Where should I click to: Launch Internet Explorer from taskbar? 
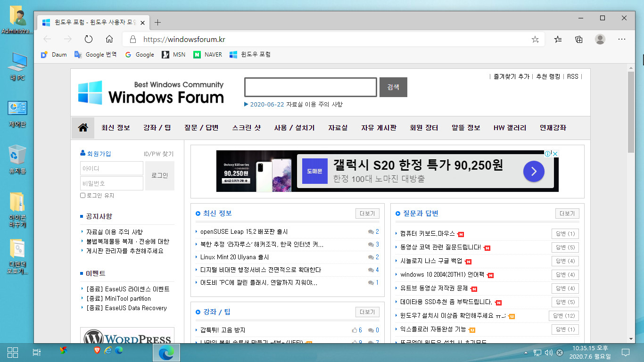[x=108, y=350]
